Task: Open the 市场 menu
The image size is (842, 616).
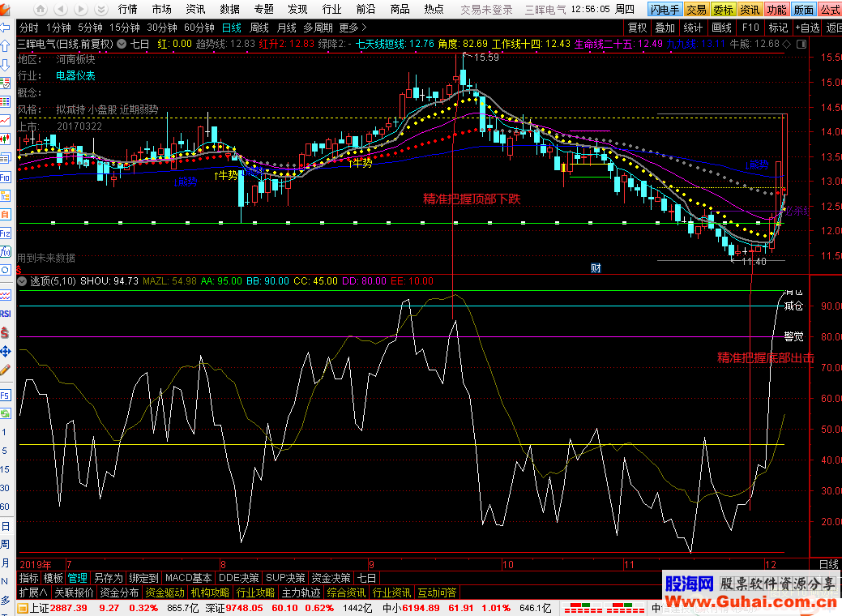Action: click(161, 9)
